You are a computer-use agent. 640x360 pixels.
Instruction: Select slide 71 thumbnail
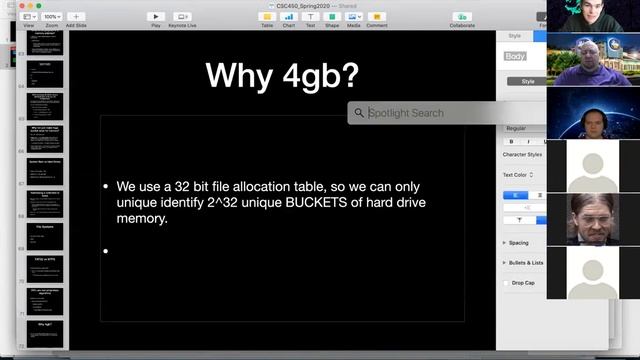pos(45,301)
